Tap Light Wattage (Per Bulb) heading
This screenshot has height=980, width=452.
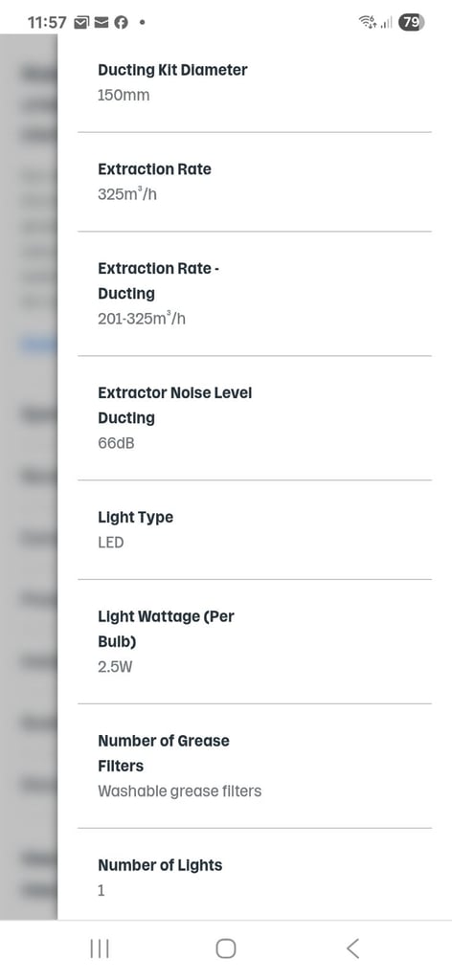coord(166,629)
